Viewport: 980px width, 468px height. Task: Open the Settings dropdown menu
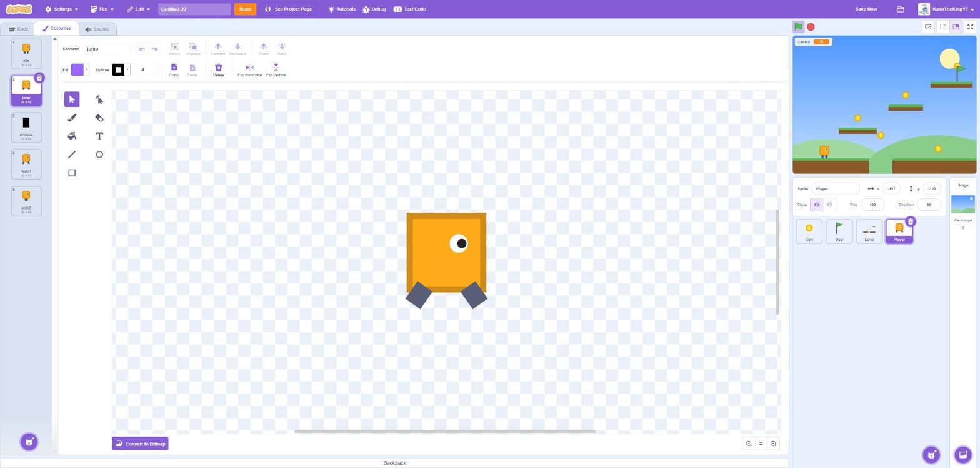click(62, 9)
